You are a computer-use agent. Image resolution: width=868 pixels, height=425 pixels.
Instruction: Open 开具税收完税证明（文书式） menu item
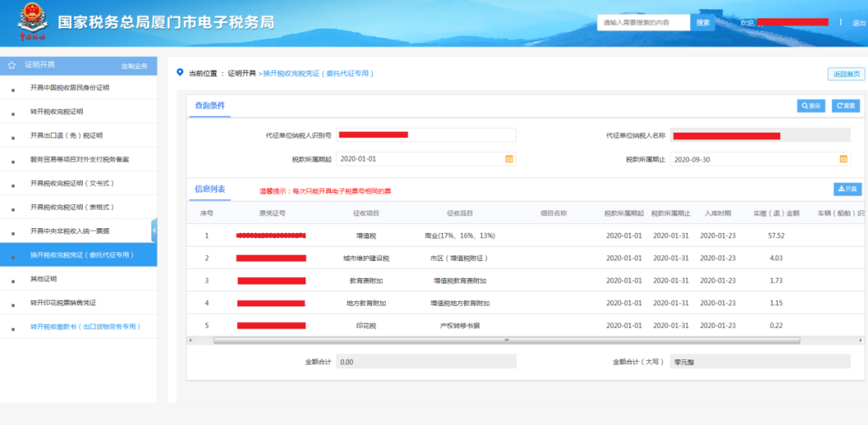click(79, 183)
